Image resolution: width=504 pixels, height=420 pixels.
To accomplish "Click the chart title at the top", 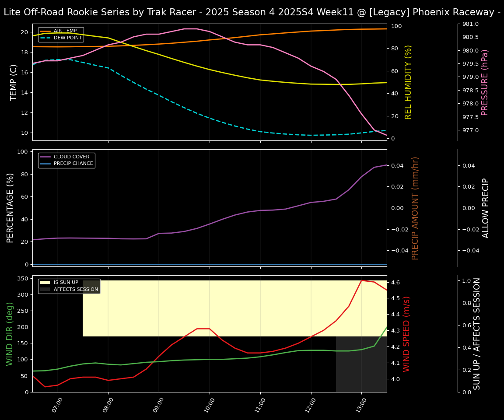I will click(252, 12).
